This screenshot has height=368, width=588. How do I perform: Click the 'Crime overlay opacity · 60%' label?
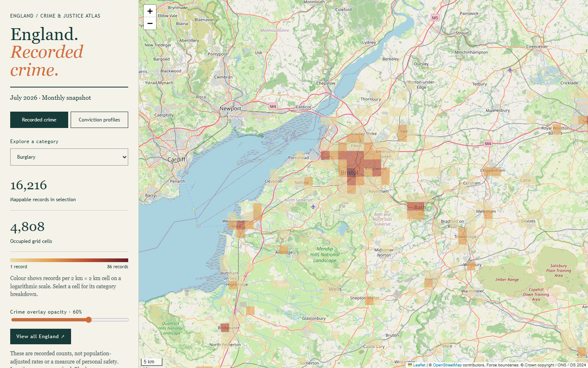pyautogui.click(x=46, y=312)
